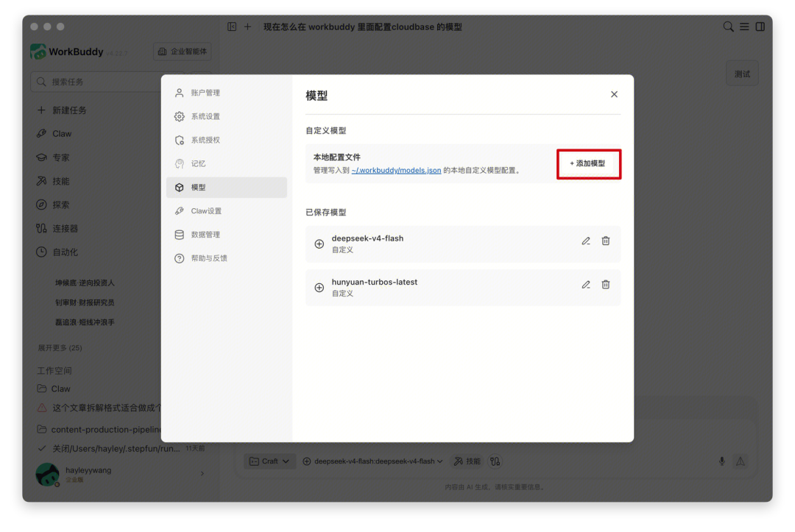This screenshot has height=532, width=795.
Task: Select 模型 in settings sidebar
Action: tap(226, 188)
